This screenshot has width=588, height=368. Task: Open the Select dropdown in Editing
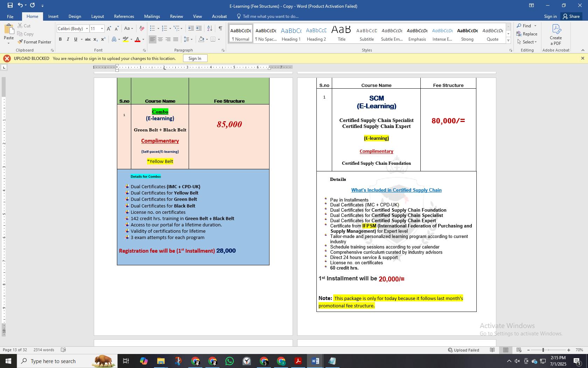click(x=527, y=42)
